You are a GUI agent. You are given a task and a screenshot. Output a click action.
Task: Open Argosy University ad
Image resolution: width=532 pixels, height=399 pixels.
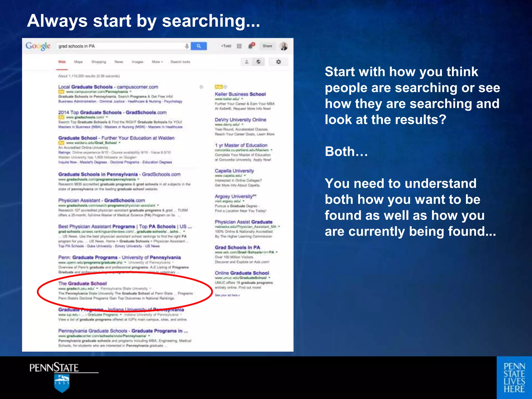pos(236,196)
